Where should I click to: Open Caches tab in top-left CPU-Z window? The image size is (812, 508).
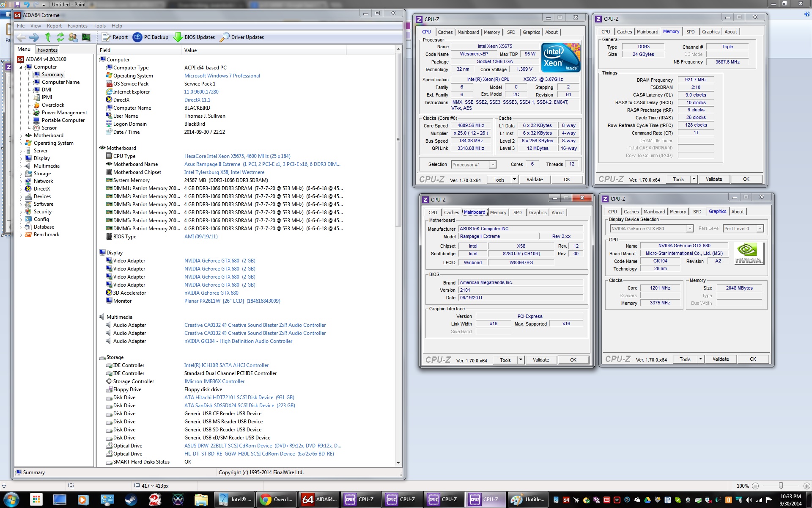point(445,32)
